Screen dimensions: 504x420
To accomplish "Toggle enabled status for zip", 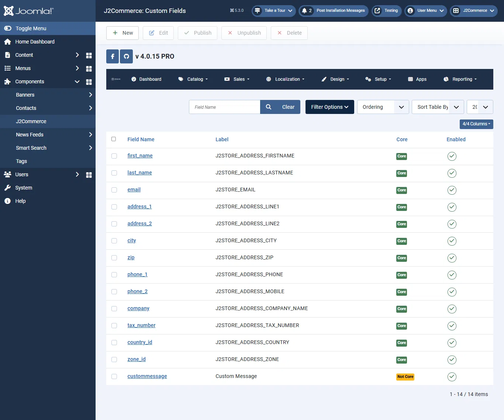I will (x=452, y=258).
